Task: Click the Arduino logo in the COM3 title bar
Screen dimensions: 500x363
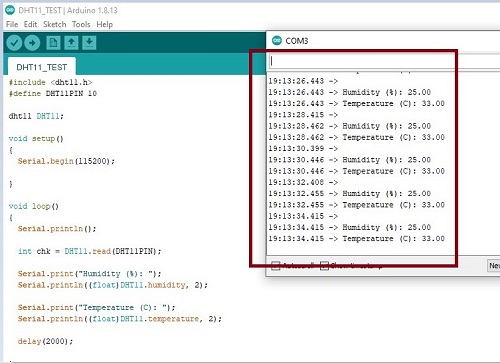Action: pos(277,41)
